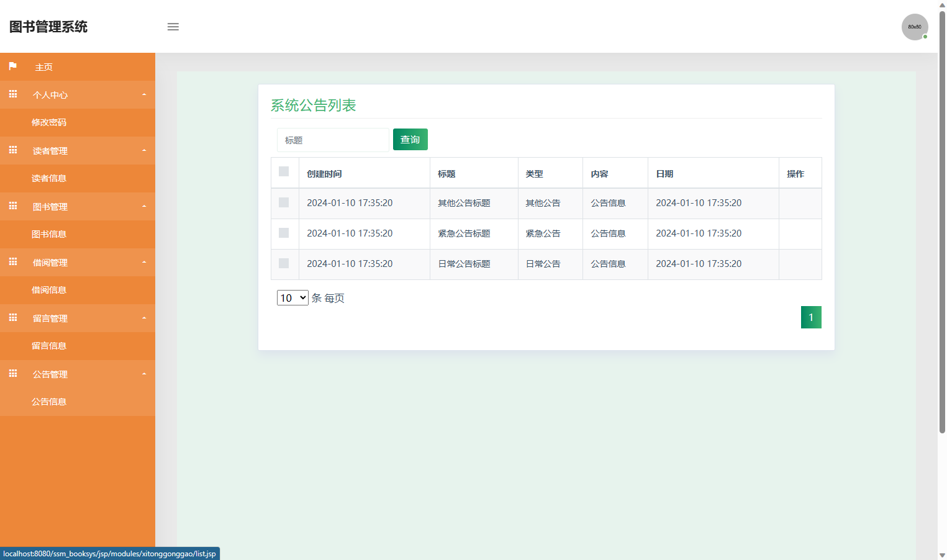Screen dimensions: 947x560
Task: Open the page size dropdown showing 10
Action: point(292,297)
